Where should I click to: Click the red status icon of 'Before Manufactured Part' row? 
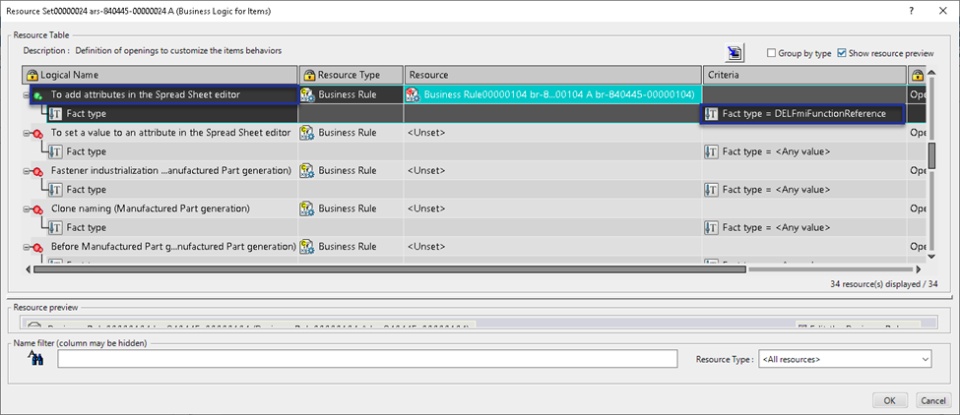[37, 247]
